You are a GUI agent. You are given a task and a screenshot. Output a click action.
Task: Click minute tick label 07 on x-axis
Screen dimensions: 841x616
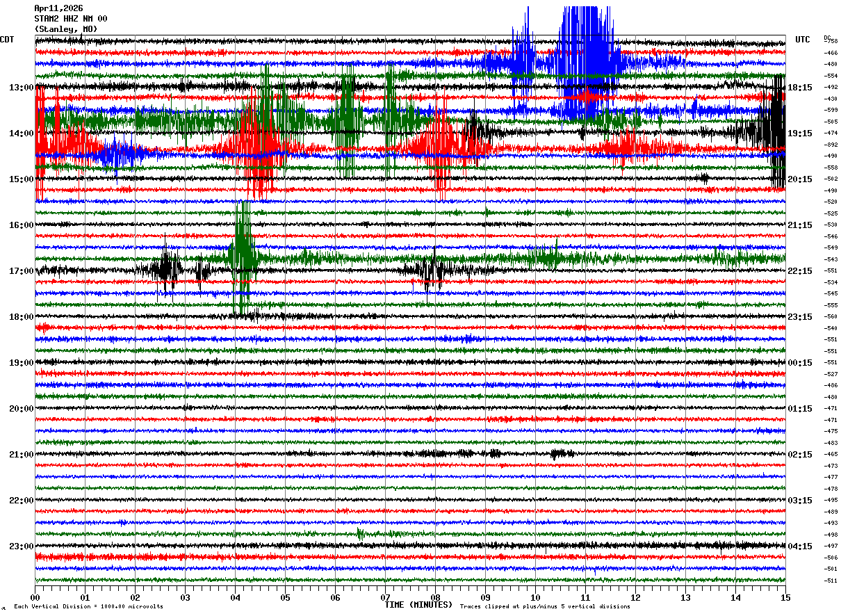point(386,597)
